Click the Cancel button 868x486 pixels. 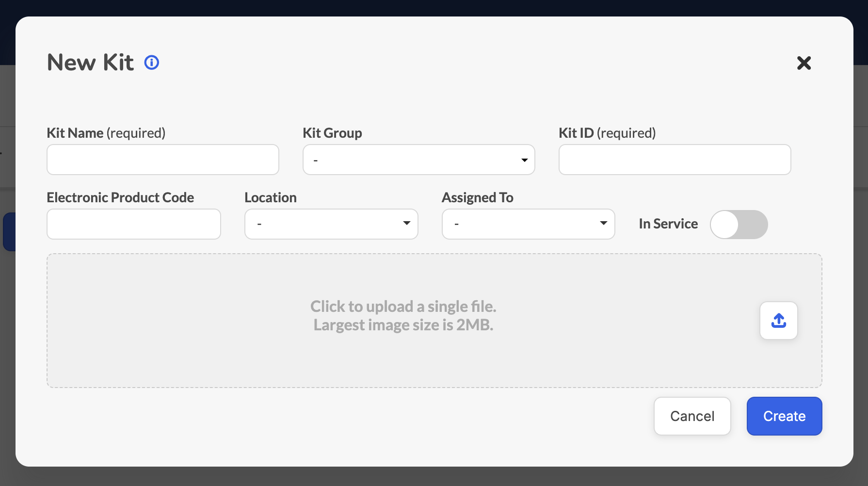tap(692, 416)
